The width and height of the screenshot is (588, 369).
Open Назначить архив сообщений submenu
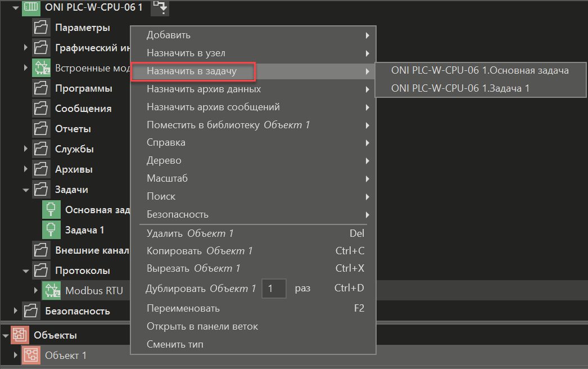pyautogui.click(x=253, y=107)
